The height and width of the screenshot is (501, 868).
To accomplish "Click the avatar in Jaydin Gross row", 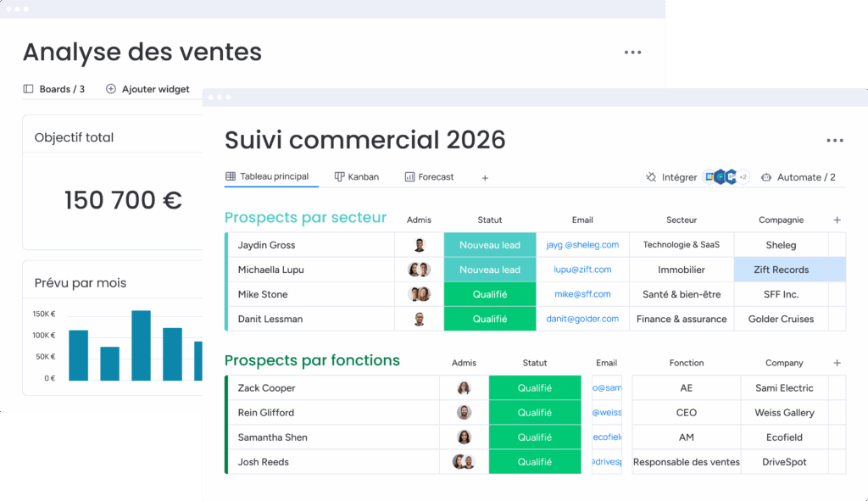I will pyautogui.click(x=419, y=245).
